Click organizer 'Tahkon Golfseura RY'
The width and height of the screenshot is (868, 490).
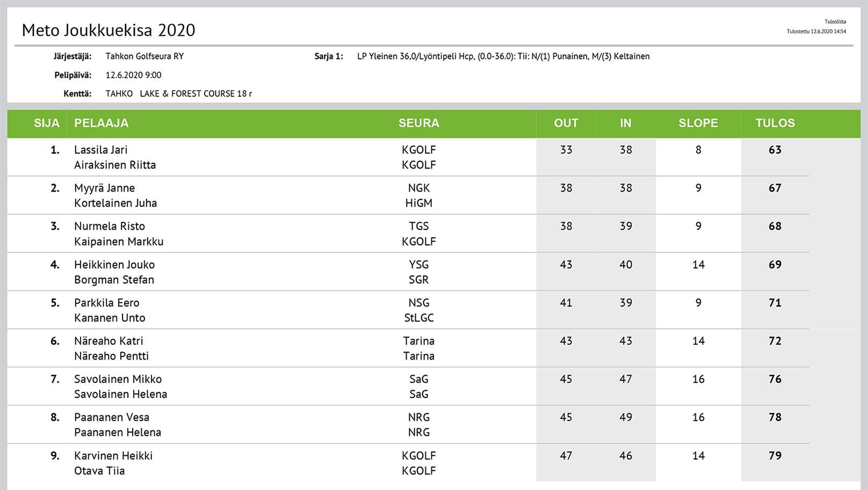coord(144,56)
